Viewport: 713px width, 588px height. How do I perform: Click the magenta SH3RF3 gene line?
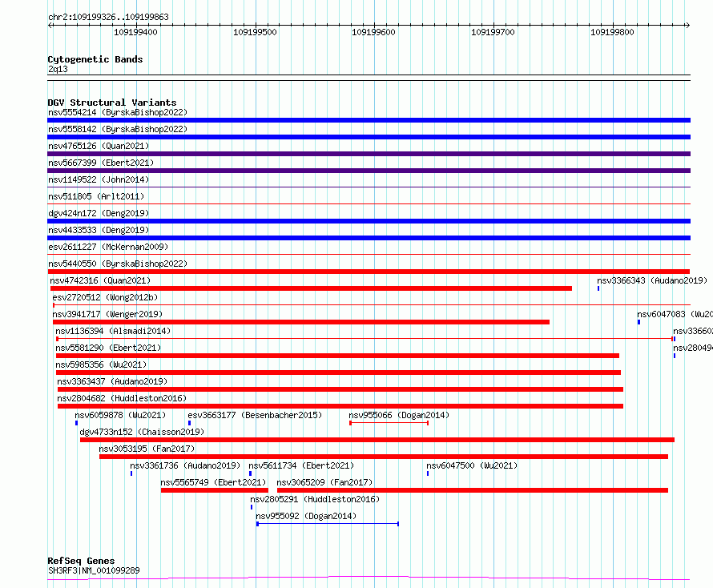point(369,578)
